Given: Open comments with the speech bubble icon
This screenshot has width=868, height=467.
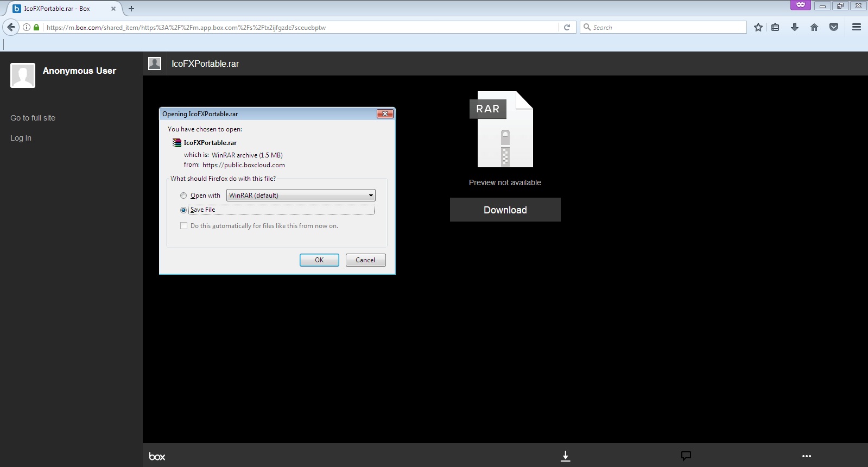Looking at the screenshot, I should pos(686,456).
